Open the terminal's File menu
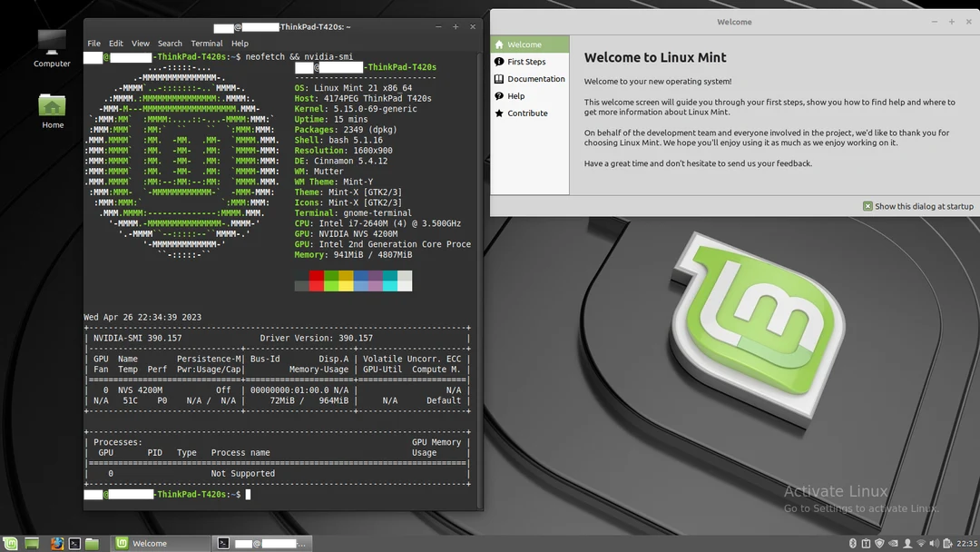980x552 pixels. point(93,43)
